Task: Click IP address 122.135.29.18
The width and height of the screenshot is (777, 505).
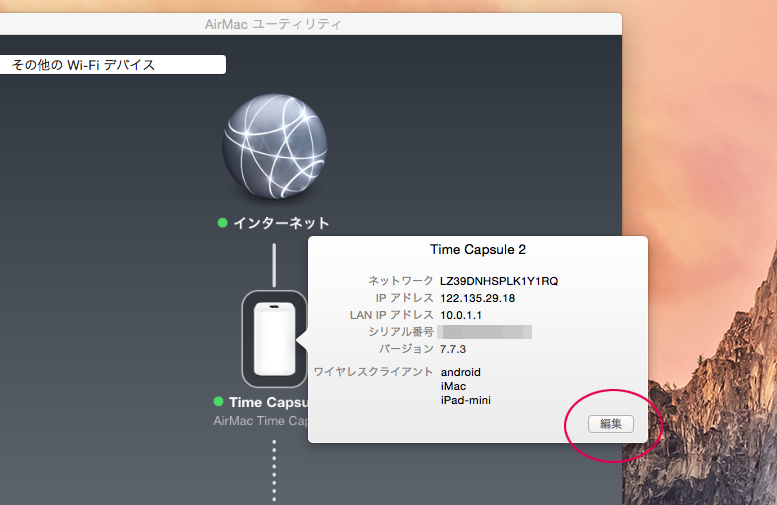Action: tap(478, 298)
